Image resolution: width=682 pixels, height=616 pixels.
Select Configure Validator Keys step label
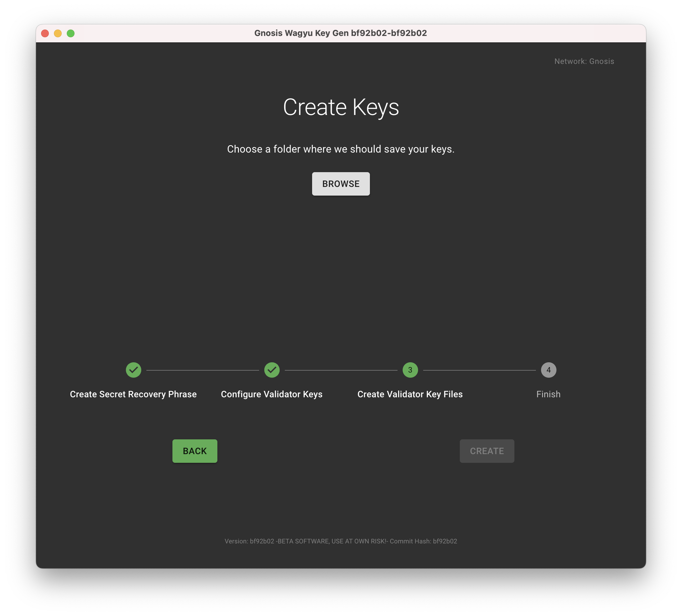[x=272, y=394]
